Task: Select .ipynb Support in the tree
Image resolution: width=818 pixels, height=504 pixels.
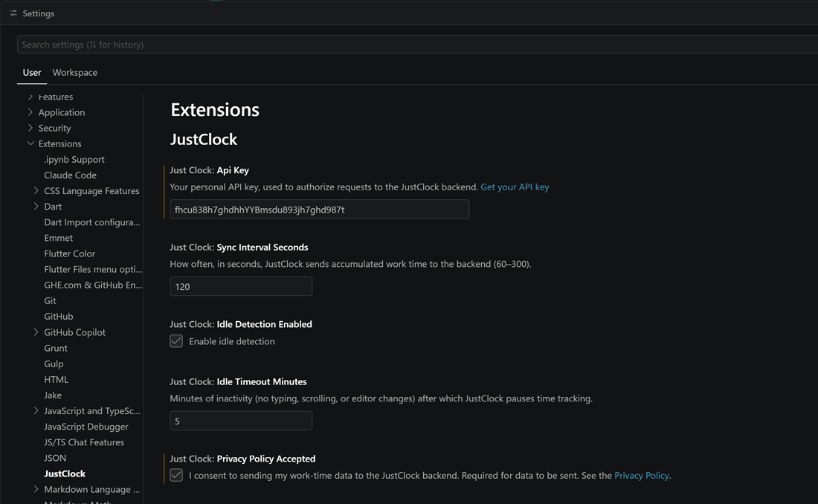Action: tap(74, 160)
